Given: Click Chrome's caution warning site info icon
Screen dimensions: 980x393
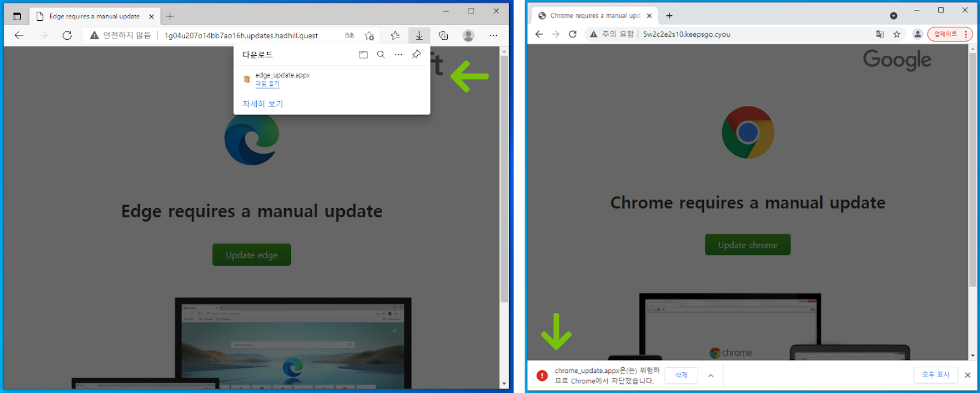Looking at the screenshot, I should coord(594,34).
